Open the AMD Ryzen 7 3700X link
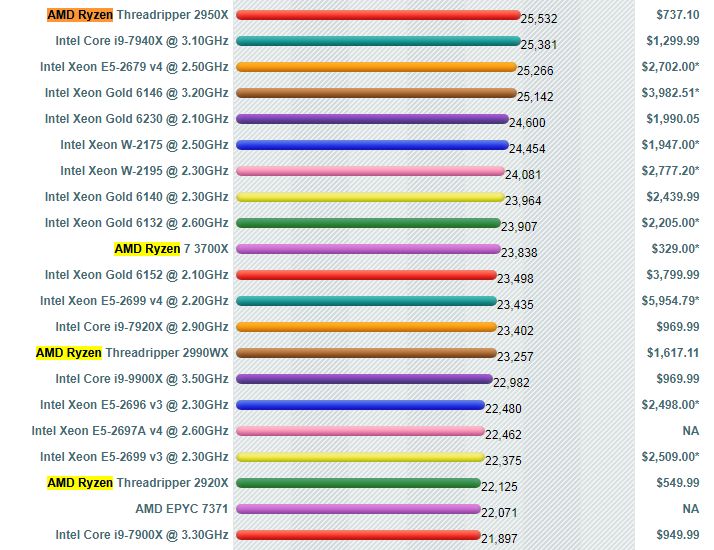This screenshot has height=550, width=714. [x=171, y=249]
